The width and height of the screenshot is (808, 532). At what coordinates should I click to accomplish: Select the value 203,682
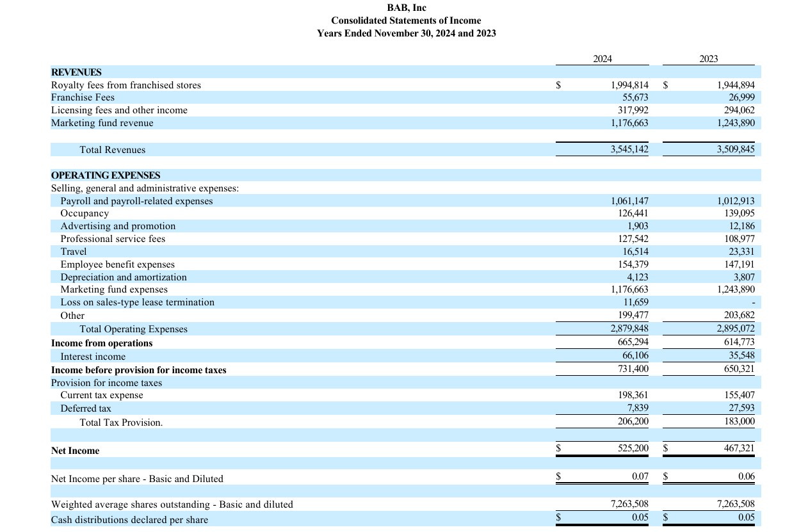click(x=739, y=315)
